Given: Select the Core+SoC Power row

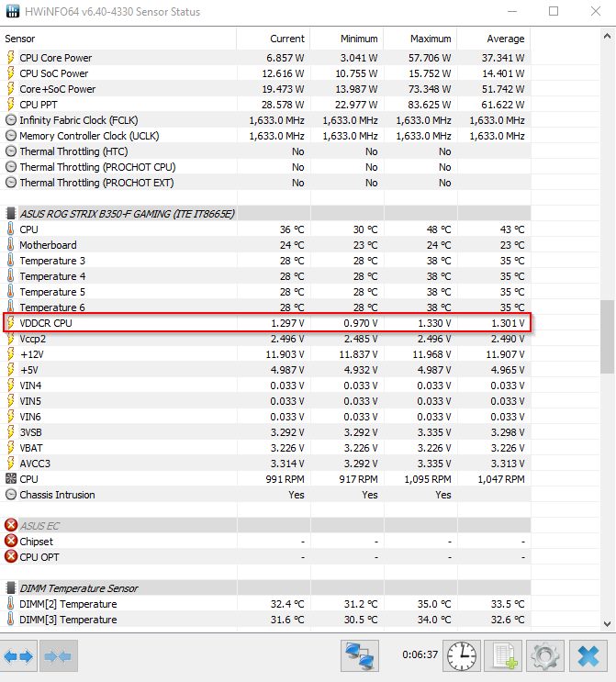Looking at the screenshot, I should pyautogui.click(x=265, y=89).
